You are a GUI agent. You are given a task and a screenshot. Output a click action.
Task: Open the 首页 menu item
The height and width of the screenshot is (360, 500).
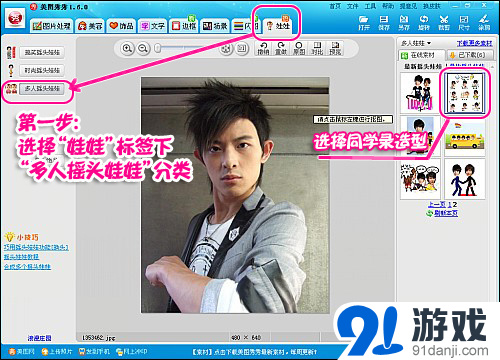click(335, 6)
